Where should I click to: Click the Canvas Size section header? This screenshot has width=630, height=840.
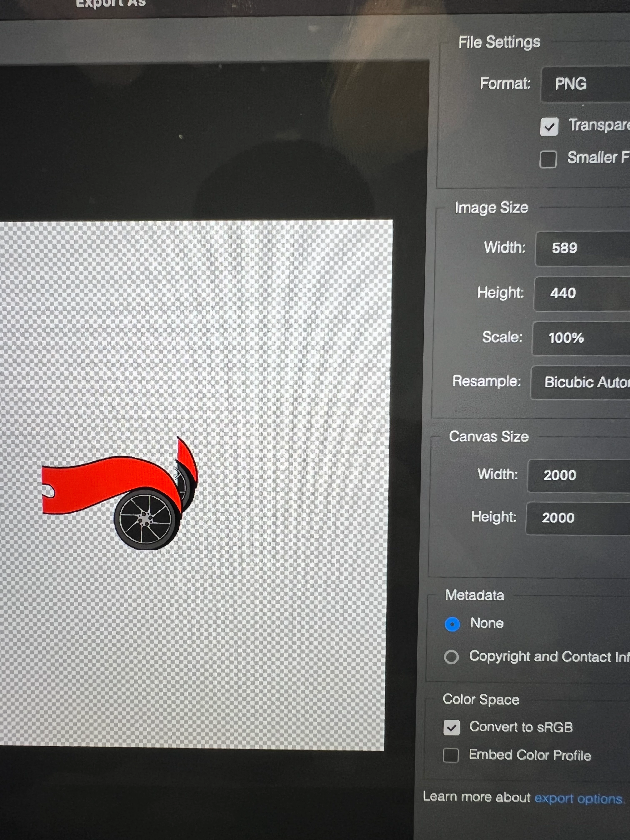click(488, 437)
